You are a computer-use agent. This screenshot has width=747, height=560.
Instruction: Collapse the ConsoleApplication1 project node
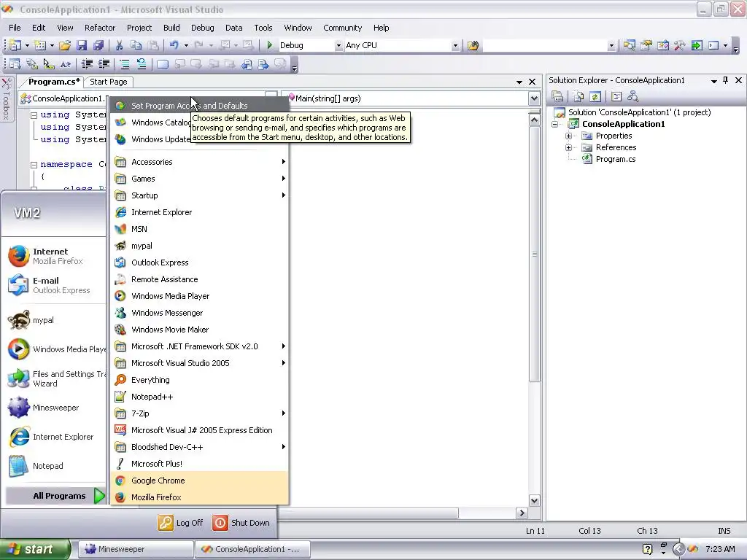click(555, 124)
